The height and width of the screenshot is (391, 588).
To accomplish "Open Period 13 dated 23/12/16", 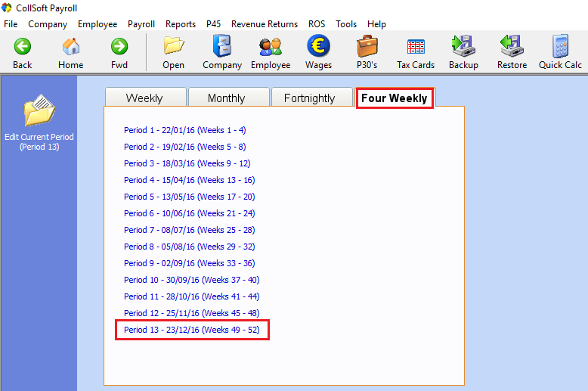I will click(x=191, y=330).
